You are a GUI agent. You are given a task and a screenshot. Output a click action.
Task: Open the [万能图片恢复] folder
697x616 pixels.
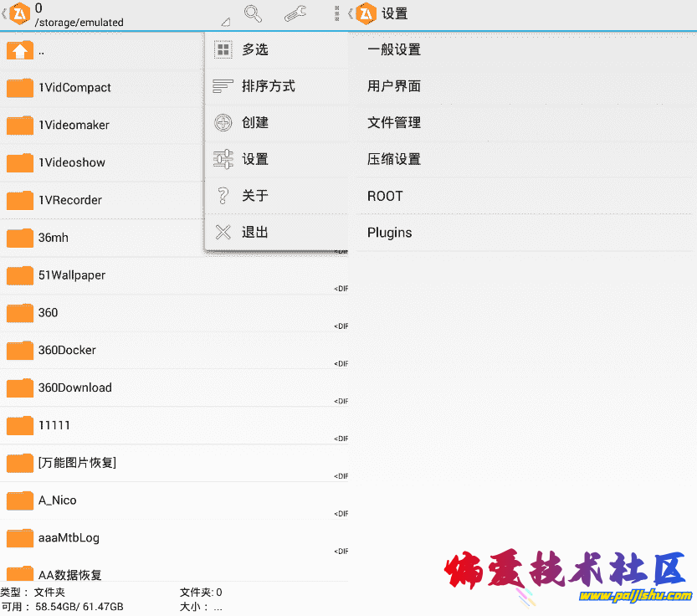point(77,463)
